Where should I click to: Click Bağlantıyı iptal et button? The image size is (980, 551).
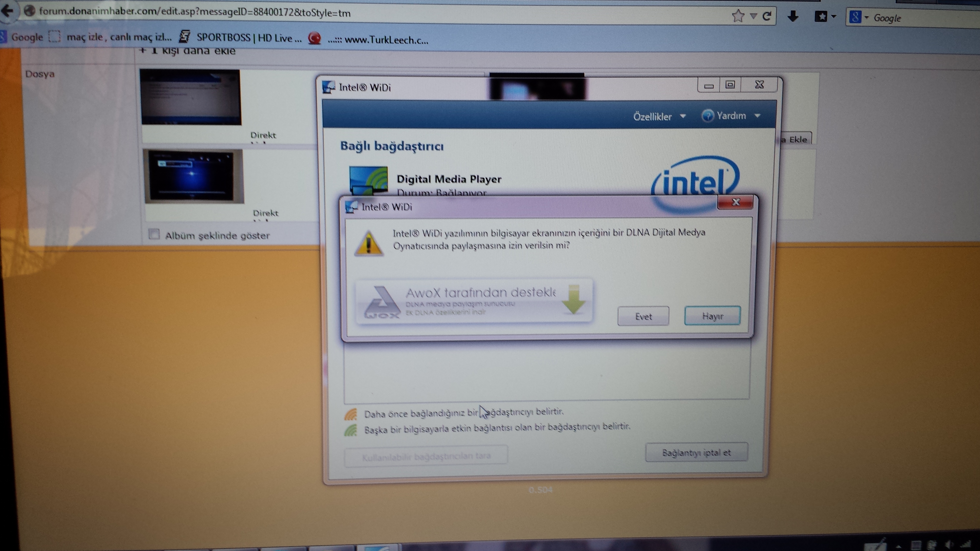point(696,453)
